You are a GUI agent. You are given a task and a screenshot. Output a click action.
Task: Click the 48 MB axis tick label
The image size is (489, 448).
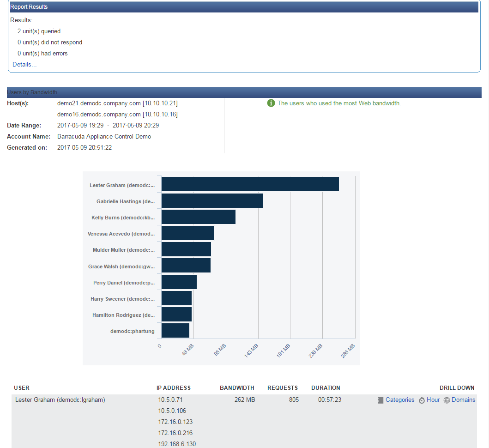[188, 350]
